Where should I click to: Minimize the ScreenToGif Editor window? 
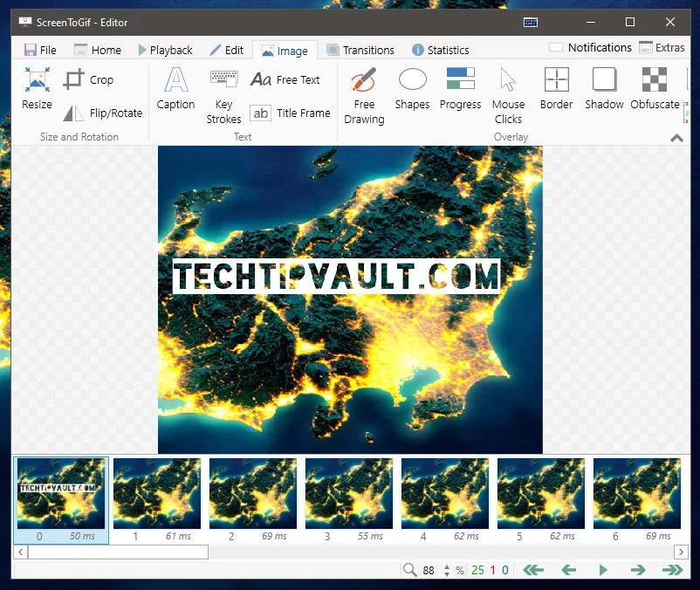(591, 22)
